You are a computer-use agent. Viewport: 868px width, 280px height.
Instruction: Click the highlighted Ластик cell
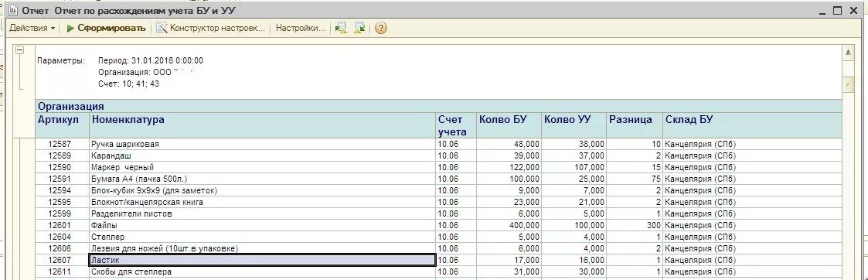pos(263,260)
